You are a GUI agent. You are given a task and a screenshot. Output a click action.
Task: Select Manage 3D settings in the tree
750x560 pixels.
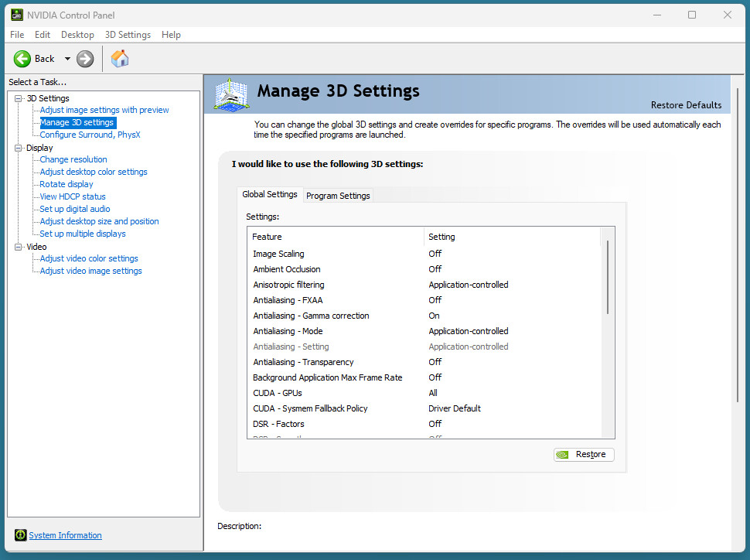[x=77, y=122]
